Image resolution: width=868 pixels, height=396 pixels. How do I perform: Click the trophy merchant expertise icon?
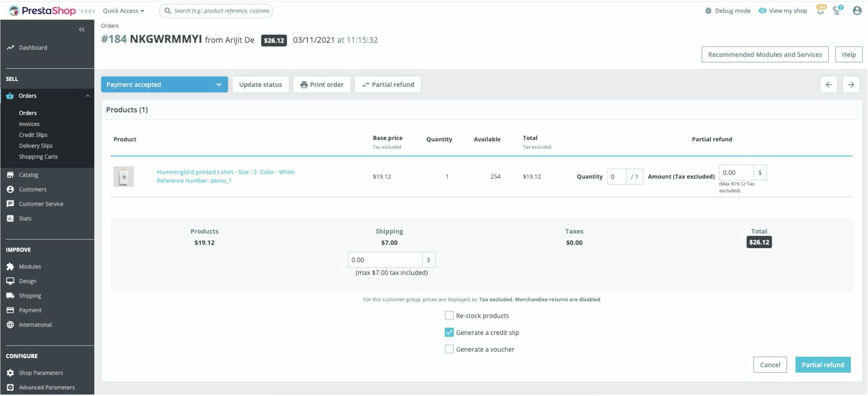[x=837, y=11]
